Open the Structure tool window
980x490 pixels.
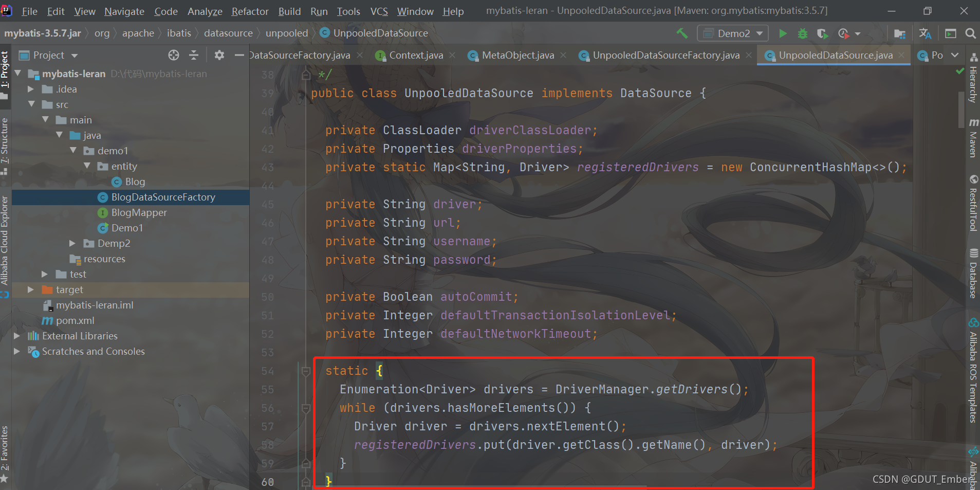point(5,147)
